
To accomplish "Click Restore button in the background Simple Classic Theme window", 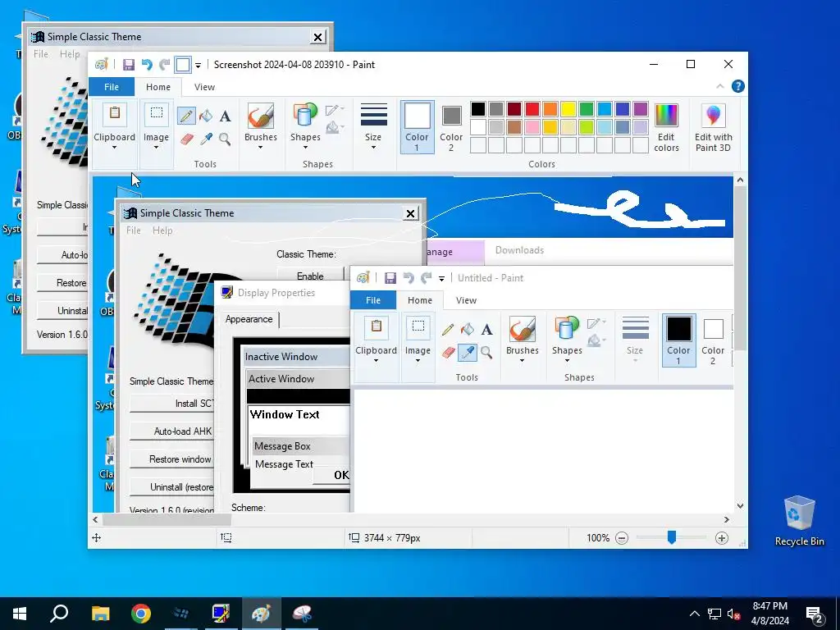I will [62, 283].
